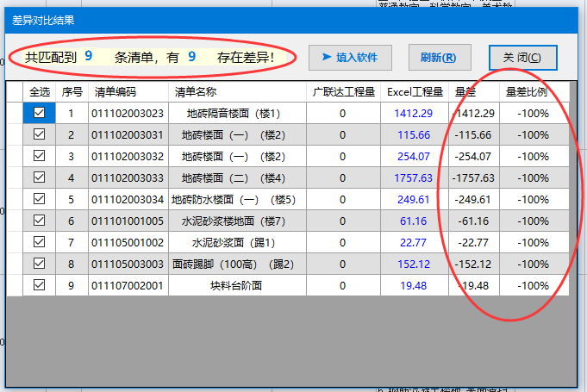Select code cell 011107002001

pos(128,285)
